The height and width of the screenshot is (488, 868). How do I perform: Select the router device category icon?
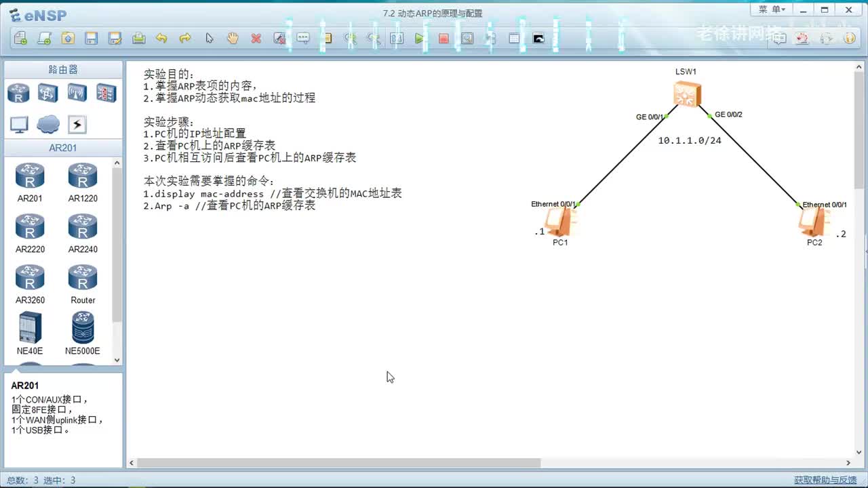click(18, 93)
